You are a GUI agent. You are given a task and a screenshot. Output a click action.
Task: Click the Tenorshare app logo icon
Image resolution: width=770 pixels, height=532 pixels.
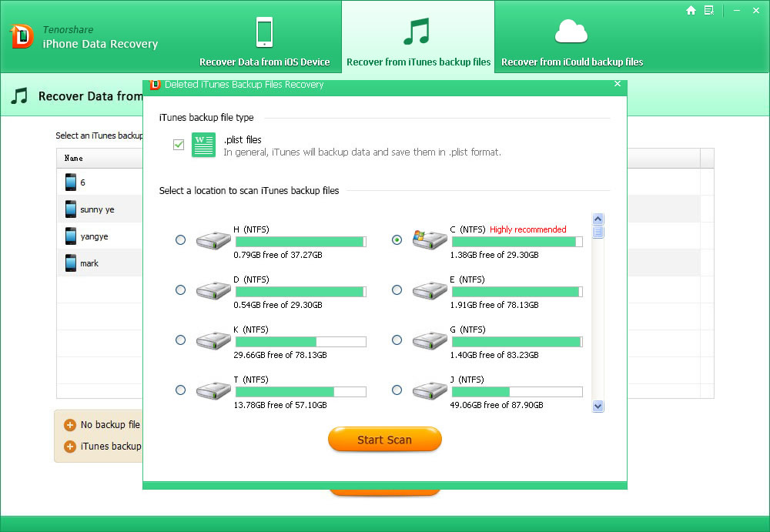coord(22,37)
